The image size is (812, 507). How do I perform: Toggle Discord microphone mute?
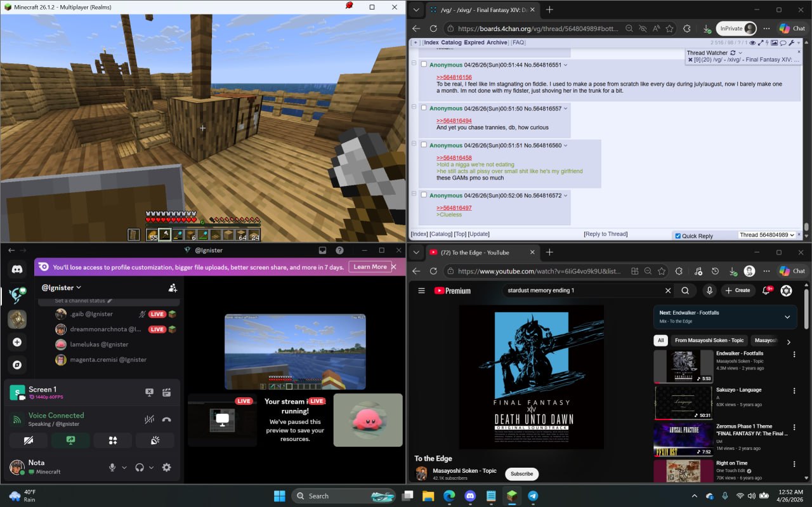coord(112,468)
